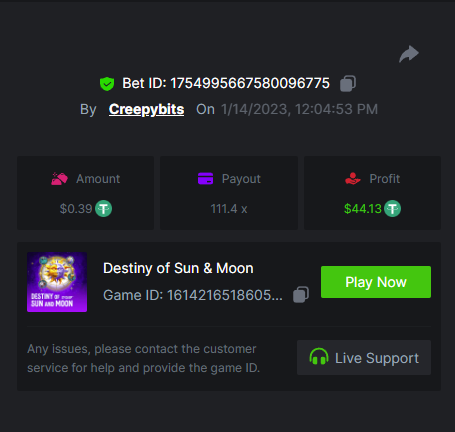Click the 111.4 x payout value
The image size is (455, 432).
pos(229,209)
